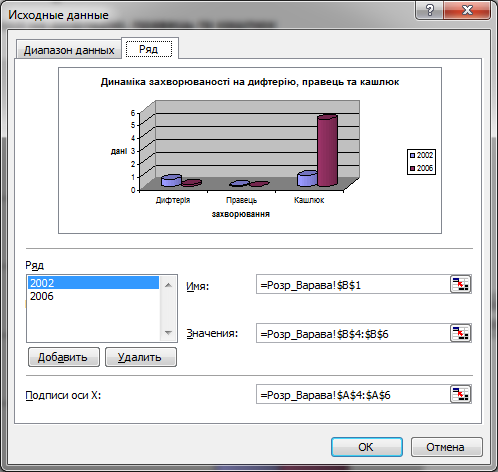This screenshot has width=498, height=472.
Task: Click into the Значения input field
Action: coord(353,333)
